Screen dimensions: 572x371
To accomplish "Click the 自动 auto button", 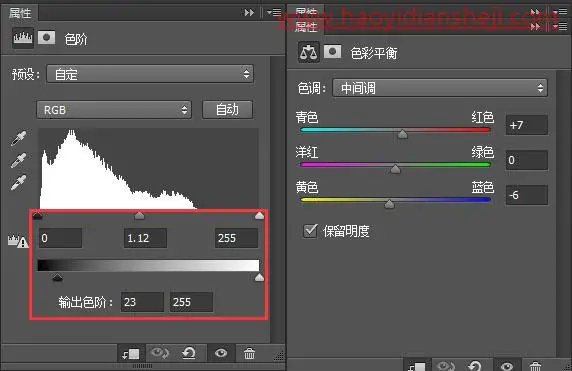I will tap(227, 109).
